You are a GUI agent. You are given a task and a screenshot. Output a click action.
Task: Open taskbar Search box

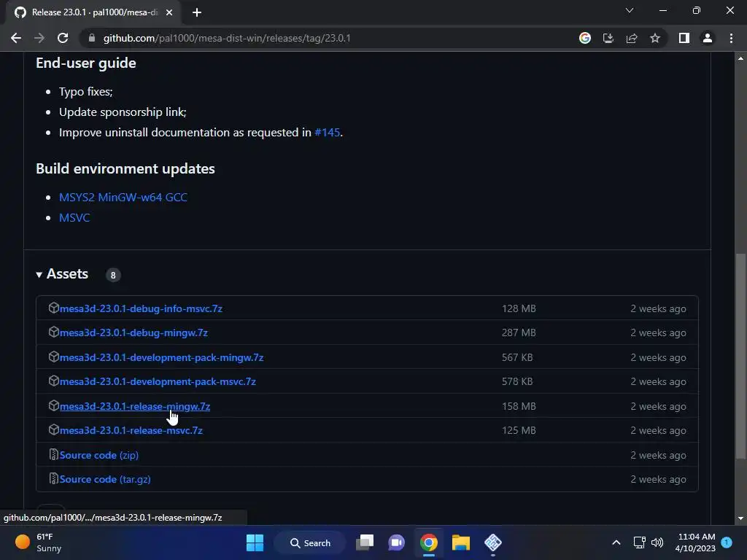[x=310, y=542]
